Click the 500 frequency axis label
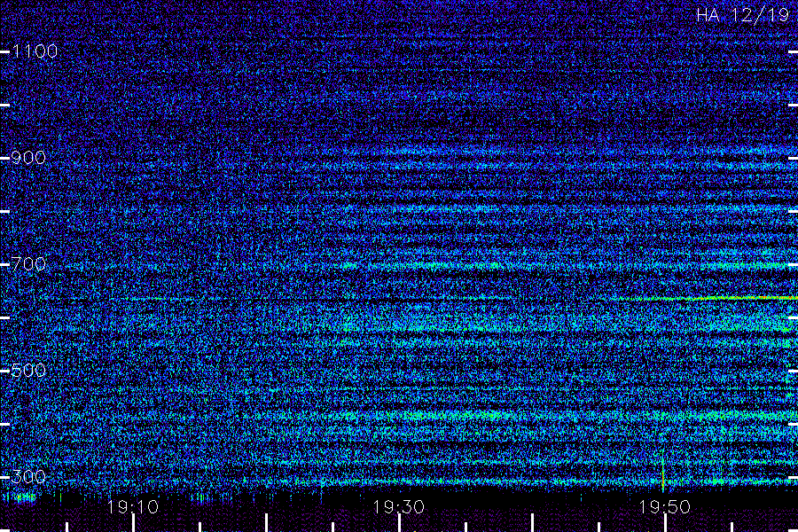Screen dimensions: 798x532 click(x=28, y=370)
